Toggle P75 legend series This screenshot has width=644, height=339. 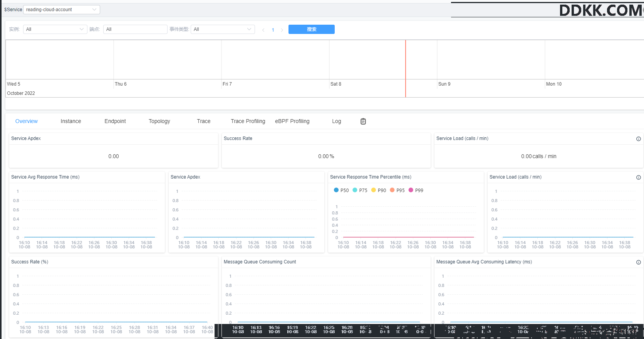tap(360, 190)
